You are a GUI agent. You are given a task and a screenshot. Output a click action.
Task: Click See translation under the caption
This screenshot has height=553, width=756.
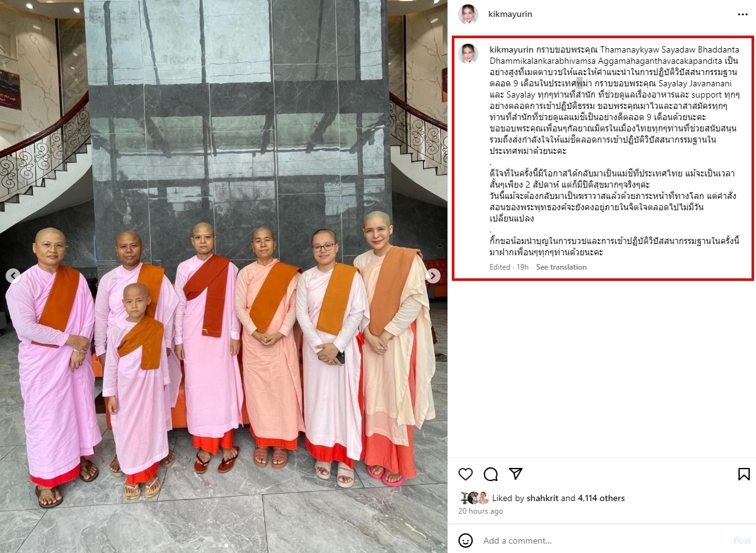pyautogui.click(x=561, y=267)
